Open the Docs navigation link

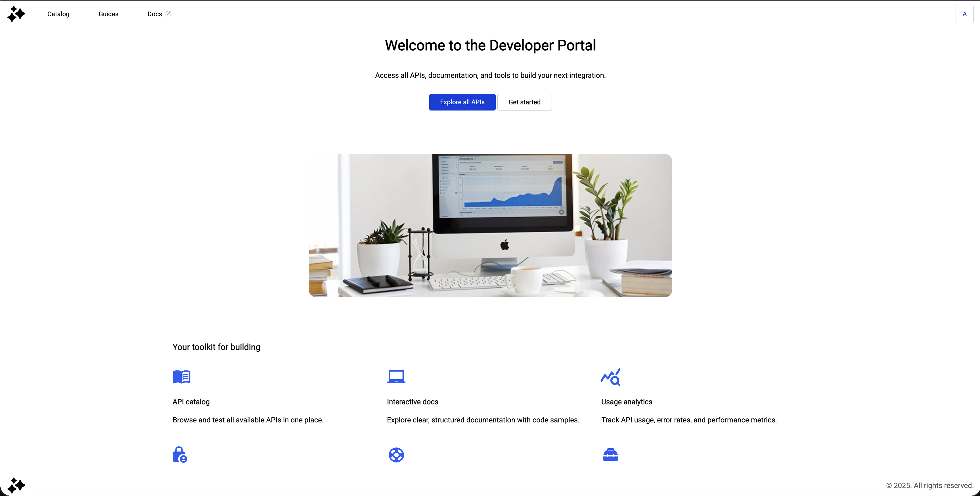154,14
